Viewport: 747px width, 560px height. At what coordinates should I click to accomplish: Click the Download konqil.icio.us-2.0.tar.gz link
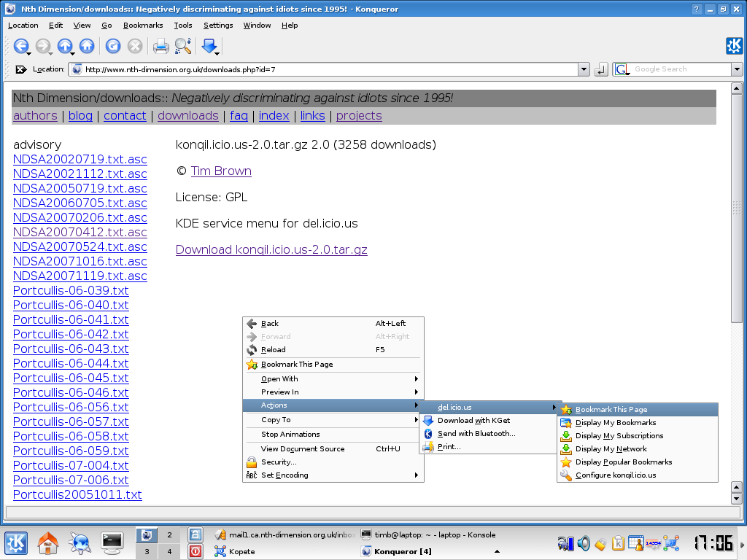click(x=271, y=250)
